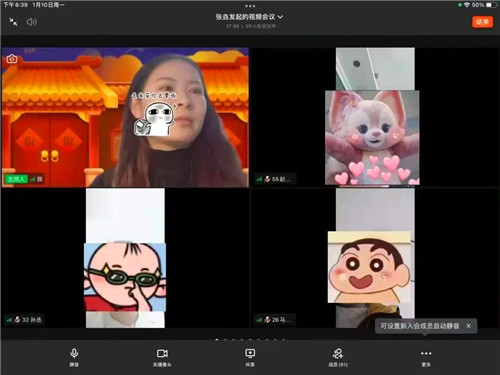Click the ghost sticker over the host's face
500x375 pixels.
[x=154, y=119]
